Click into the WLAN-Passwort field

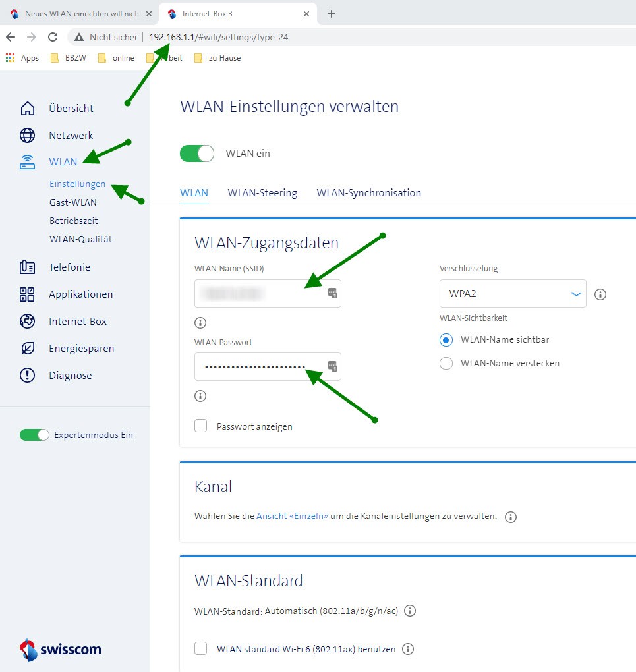pyautogui.click(x=260, y=366)
